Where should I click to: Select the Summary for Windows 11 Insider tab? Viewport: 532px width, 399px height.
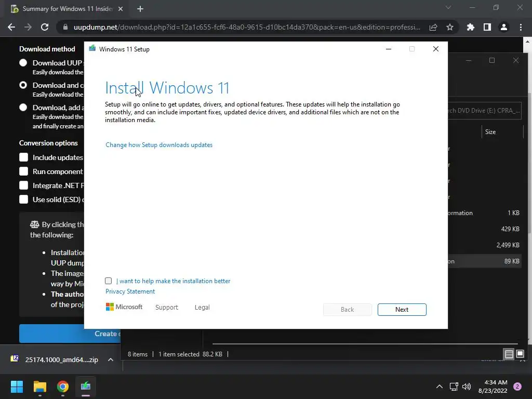68,9
